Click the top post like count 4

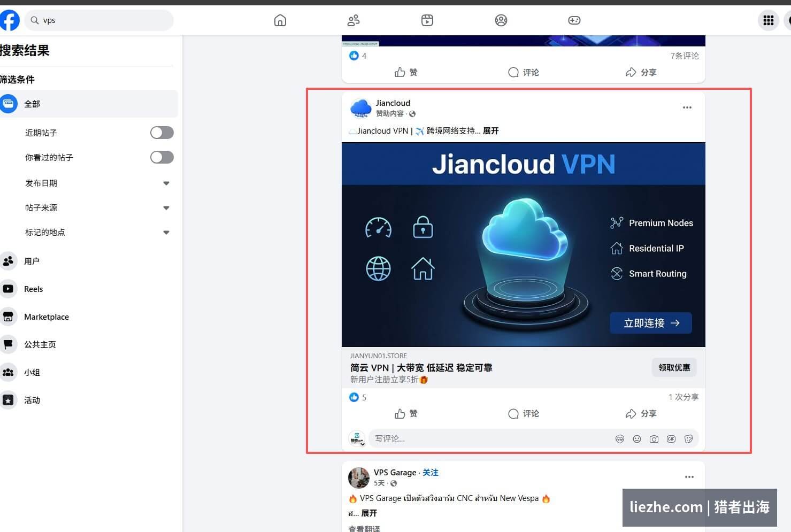point(358,56)
